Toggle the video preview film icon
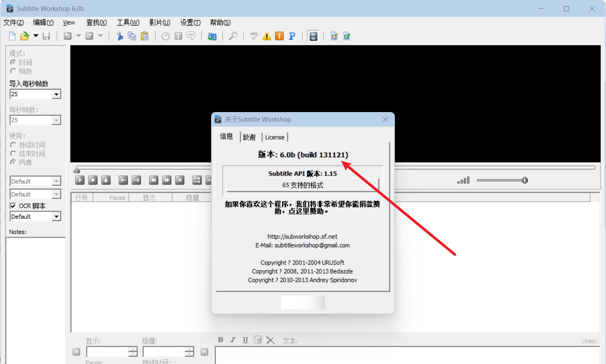The height and width of the screenshot is (364, 606). coord(313,36)
